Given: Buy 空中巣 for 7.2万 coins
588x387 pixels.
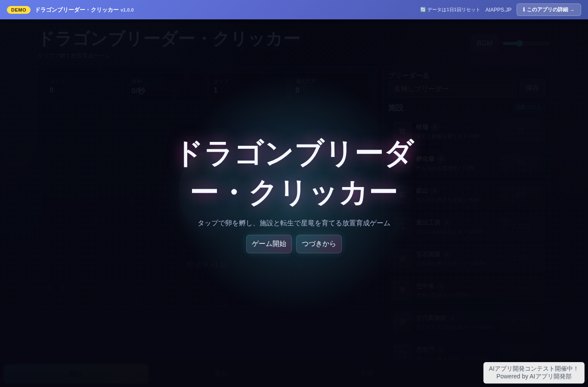Looking at the screenshot, I should coord(521,290).
